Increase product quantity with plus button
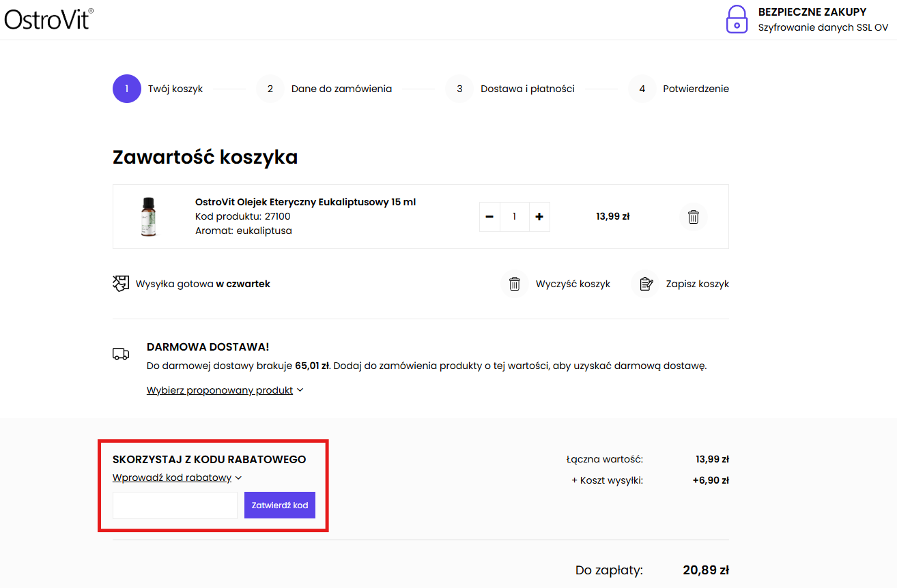Image resolution: width=897 pixels, height=588 pixels. 539,216
